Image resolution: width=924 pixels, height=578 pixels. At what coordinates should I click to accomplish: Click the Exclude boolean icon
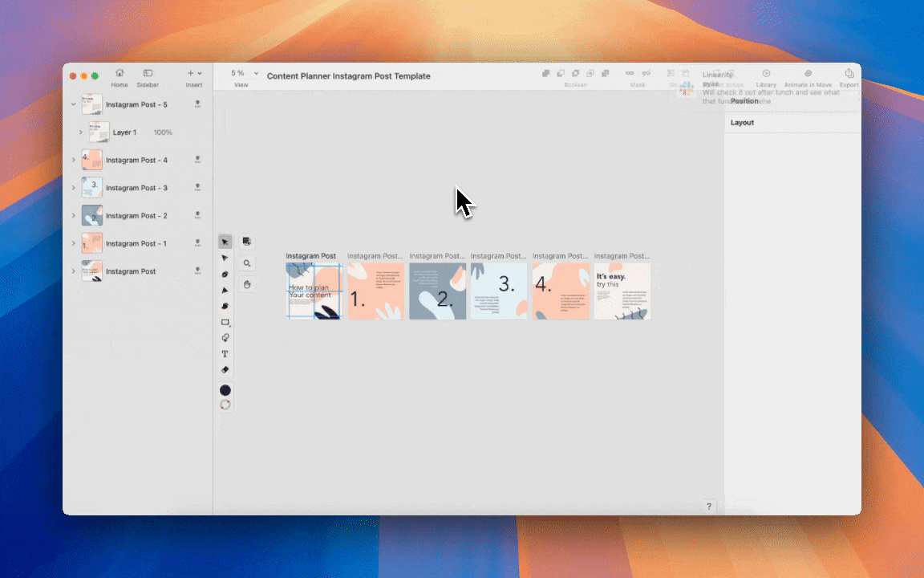[x=605, y=73]
